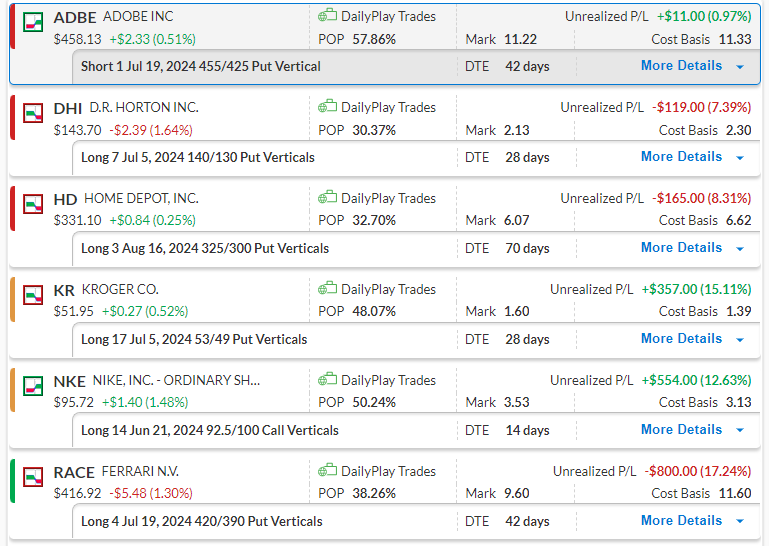Select the KR ticker symbol
Viewport: 769px width, 546px height.
(64, 290)
